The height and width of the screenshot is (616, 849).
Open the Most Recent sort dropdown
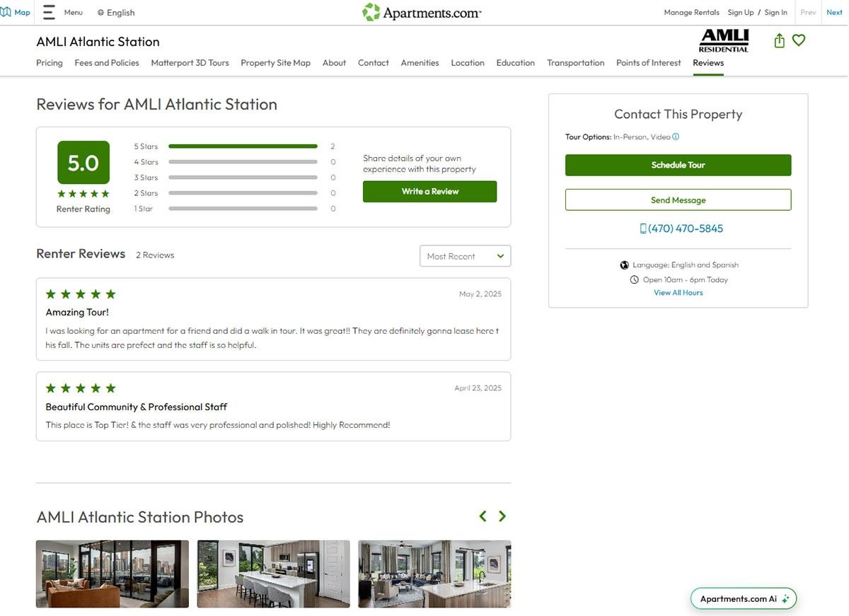pos(466,256)
